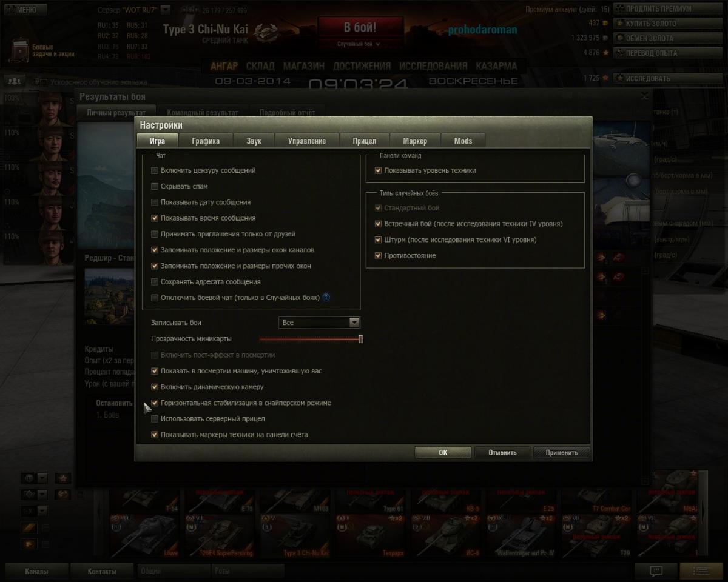Viewport: 728px width, 582px height.
Task: Toggle show vehicle that destroyed you checkbox
Action: [x=155, y=371]
